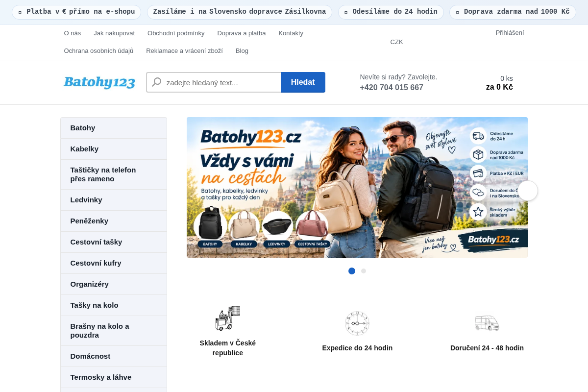588x392 pixels.
Task: Open Brašny na kolo a pouzdra category
Action: point(114,331)
